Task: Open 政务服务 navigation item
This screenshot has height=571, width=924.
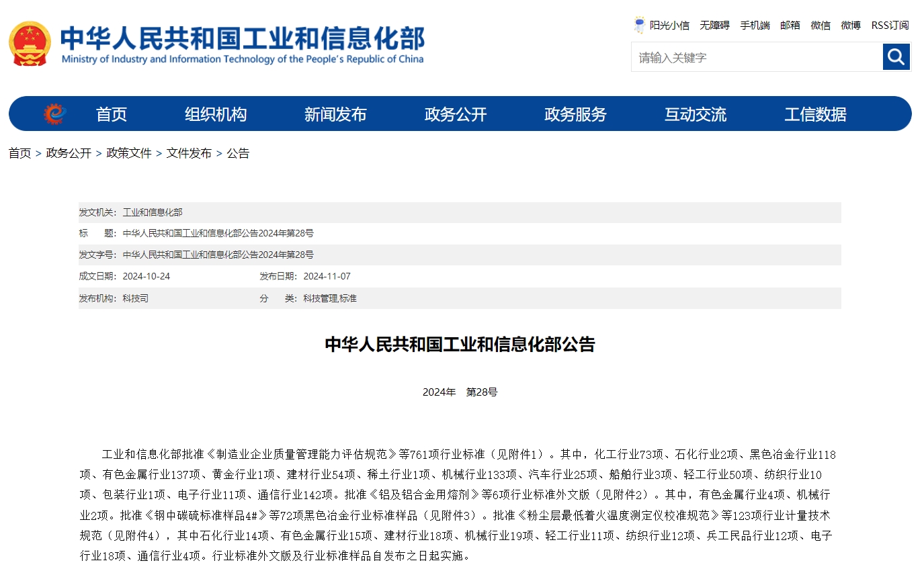Action: tap(575, 114)
